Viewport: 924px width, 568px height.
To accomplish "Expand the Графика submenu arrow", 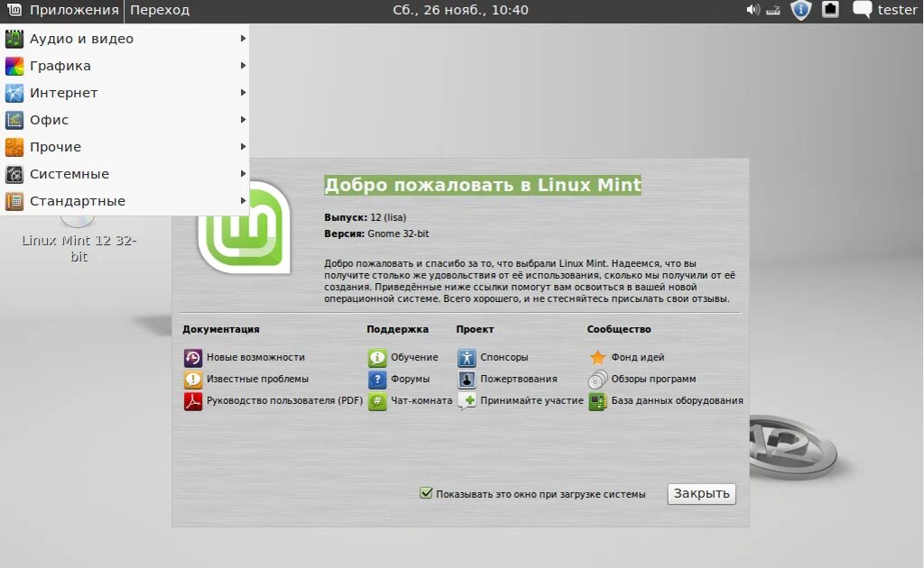I will (243, 66).
